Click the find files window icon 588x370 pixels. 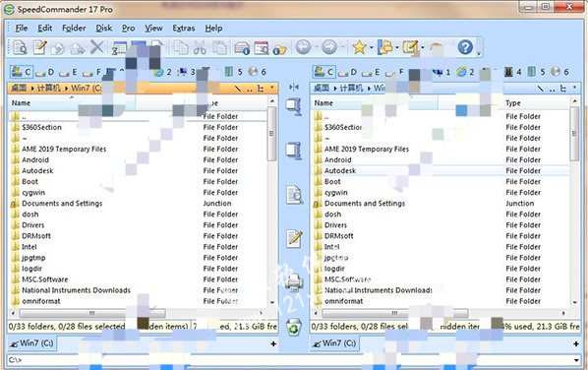pyautogui.click(x=262, y=48)
